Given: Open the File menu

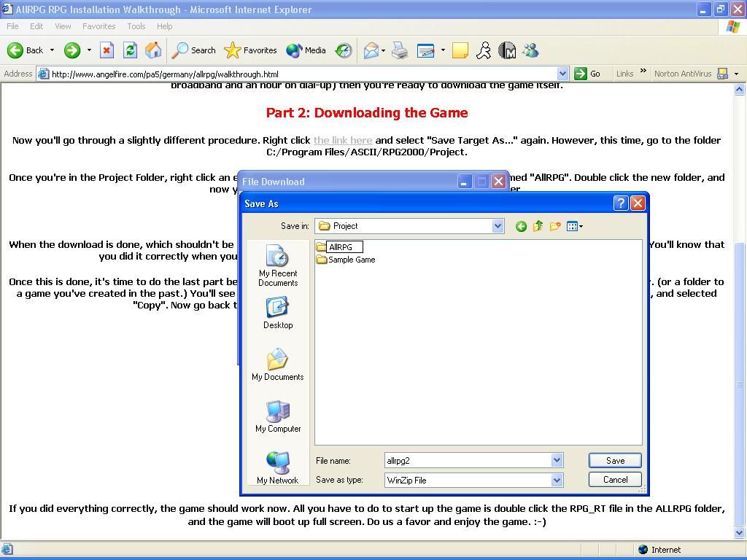Looking at the screenshot, I should pos(12,26).
